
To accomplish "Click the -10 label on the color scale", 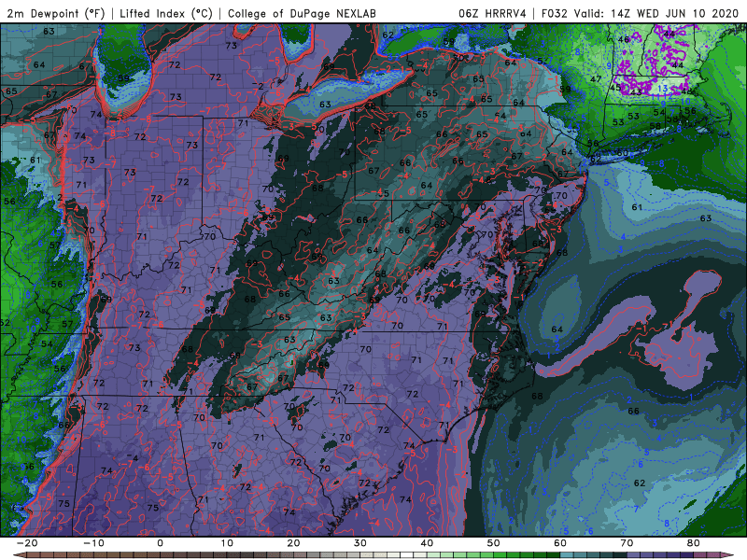I will coord(93,543).
